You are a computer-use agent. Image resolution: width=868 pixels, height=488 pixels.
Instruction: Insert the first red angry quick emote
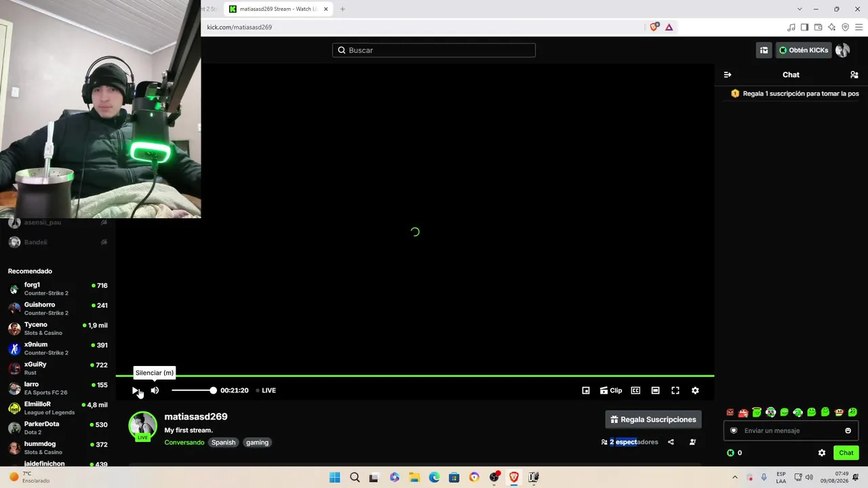click(x=730, y=412)
